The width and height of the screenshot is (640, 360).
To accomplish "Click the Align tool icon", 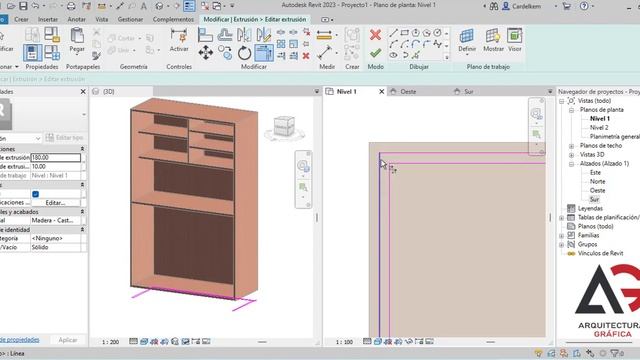I will 205,35.
